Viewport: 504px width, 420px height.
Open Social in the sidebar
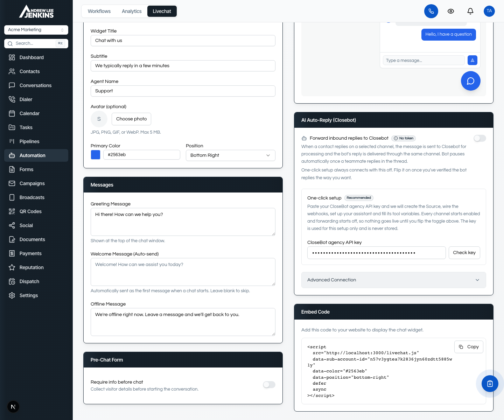36,225
